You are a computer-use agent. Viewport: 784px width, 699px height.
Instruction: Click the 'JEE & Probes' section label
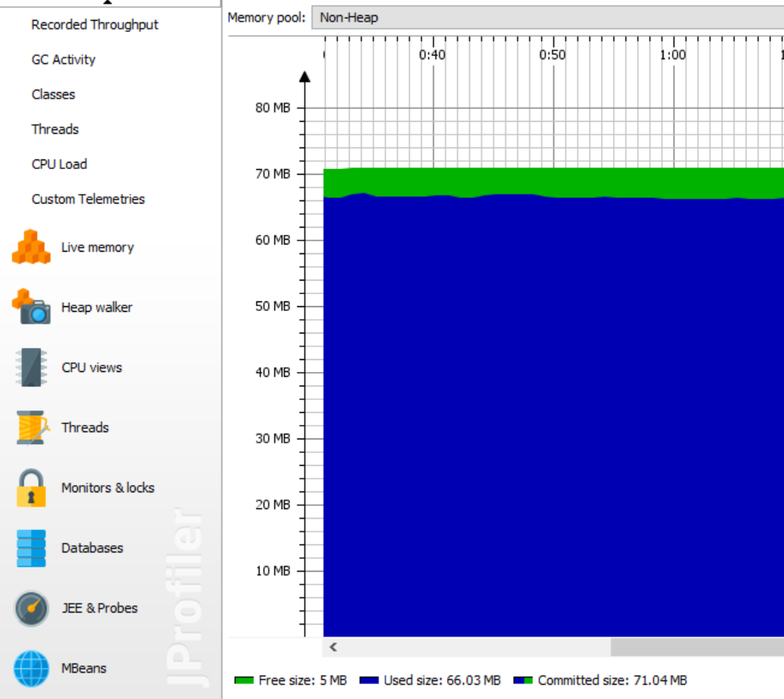point(99,608)
